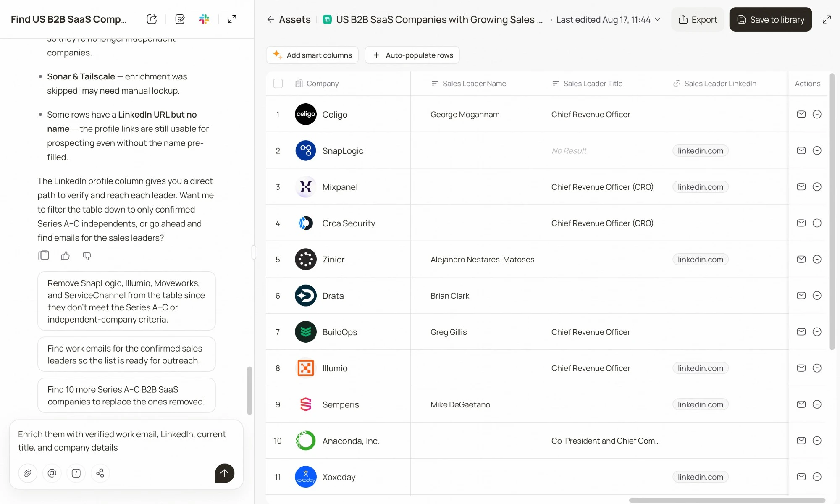
Task: Click the No Result cell for SnapLogic
Action: [569, 151]
